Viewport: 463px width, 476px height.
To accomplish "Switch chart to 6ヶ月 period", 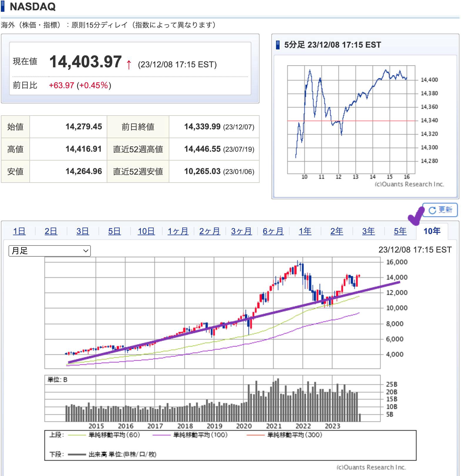I will pos(273,231).
